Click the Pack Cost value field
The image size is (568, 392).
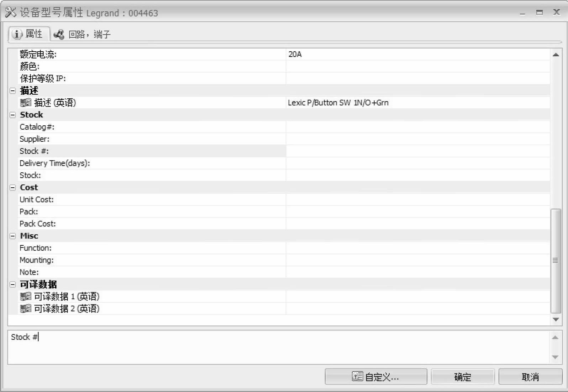point(418,224)
